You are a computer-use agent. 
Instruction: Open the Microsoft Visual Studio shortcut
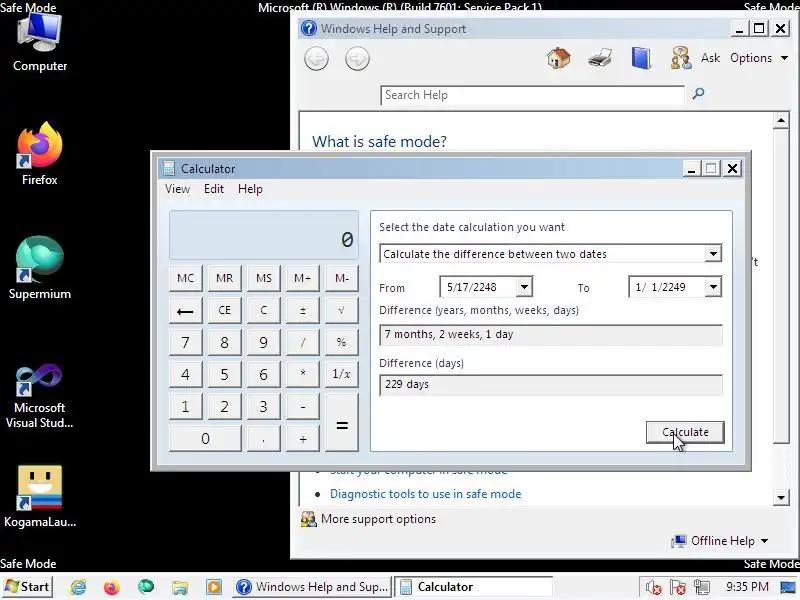click(x=40, y=396)
